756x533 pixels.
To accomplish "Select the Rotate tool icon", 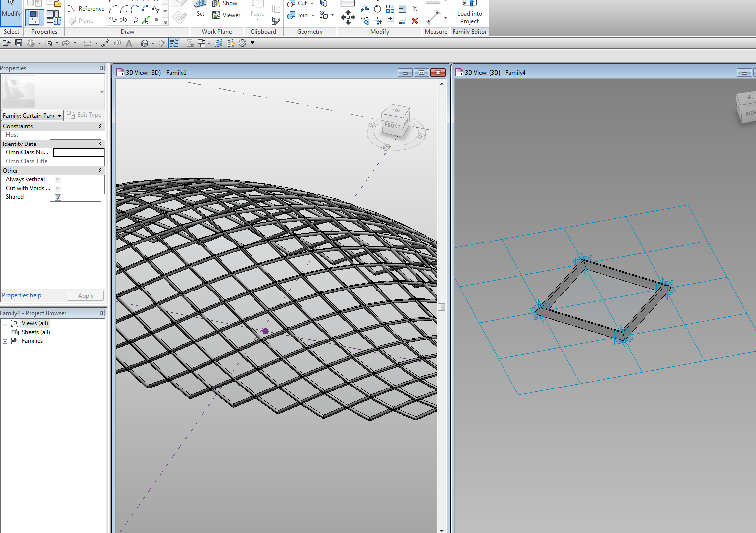I will pos(377,9).
